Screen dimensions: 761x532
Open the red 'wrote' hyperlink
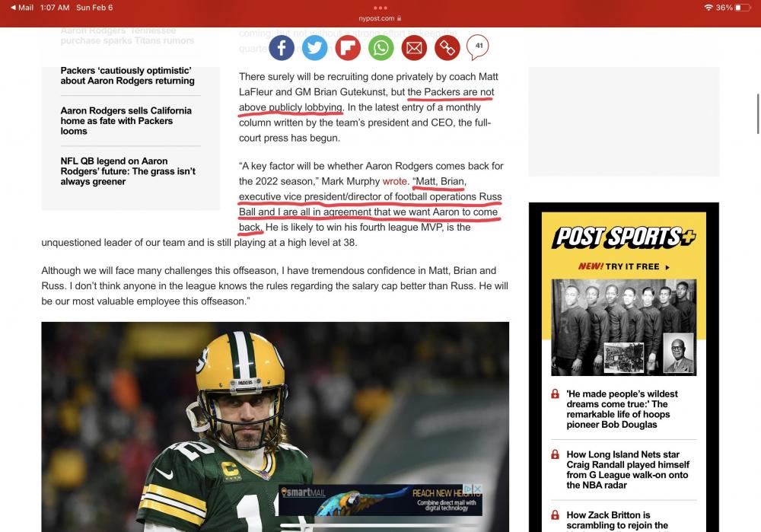point(394,182)
